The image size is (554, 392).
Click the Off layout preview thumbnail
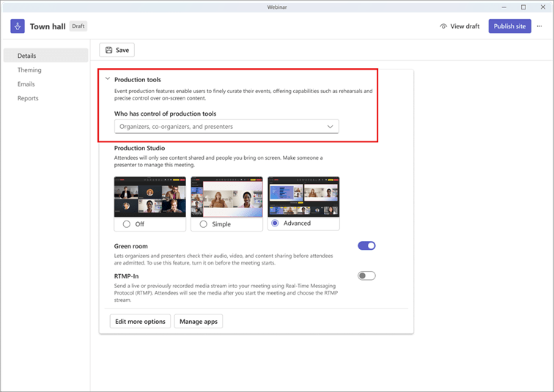tap(149, 196)
